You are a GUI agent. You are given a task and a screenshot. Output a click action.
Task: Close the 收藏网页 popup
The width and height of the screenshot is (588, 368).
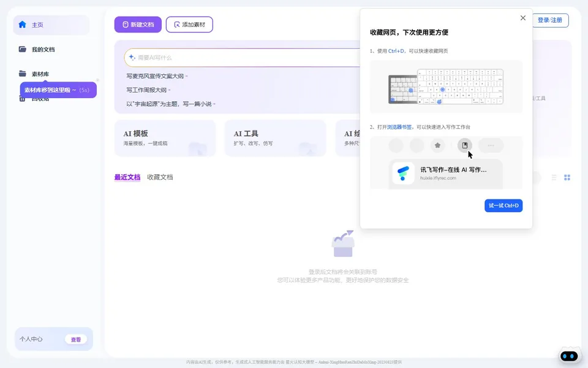click(522, 18)
